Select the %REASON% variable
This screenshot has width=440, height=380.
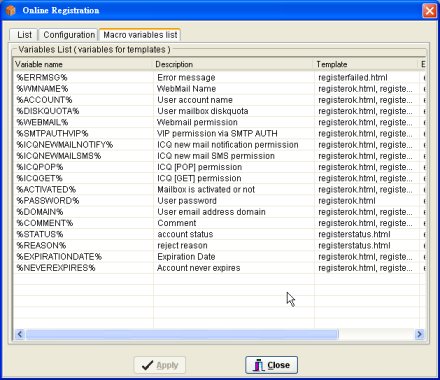(x=41, y=246)
